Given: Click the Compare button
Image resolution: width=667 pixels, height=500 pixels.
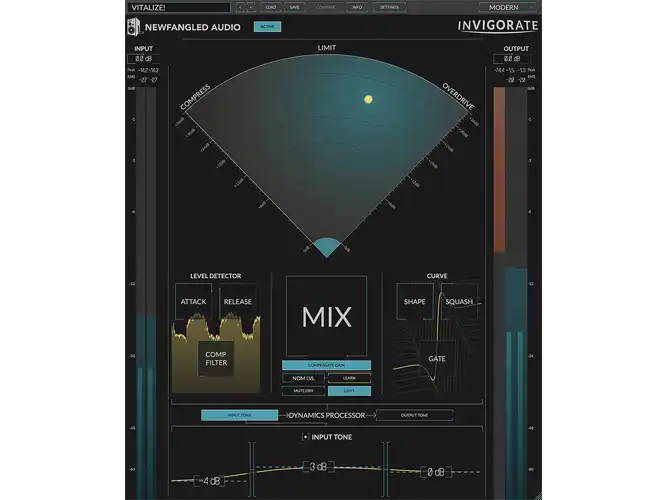Looking at the screenshot, I should tap(325, 7).
